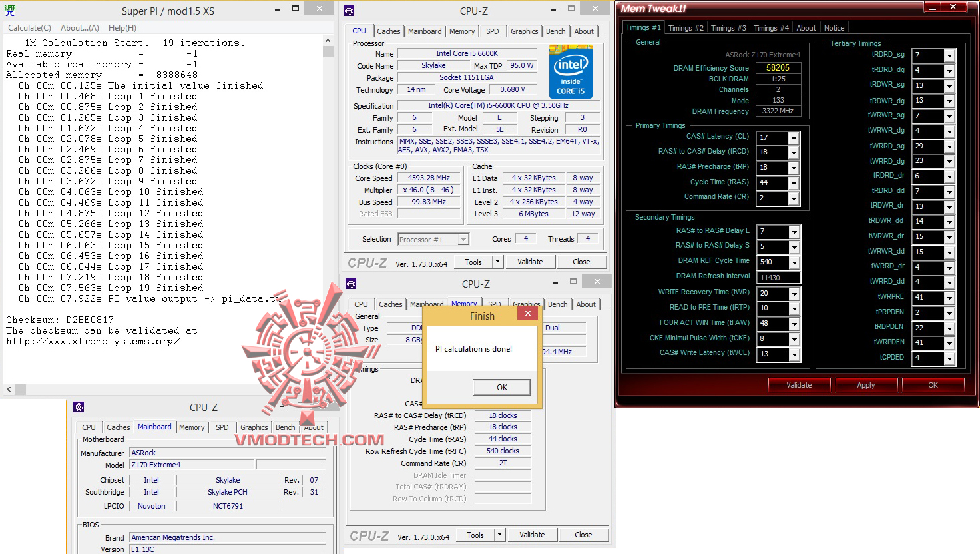The height and width of the screenshot is (554, 980).
Task: Click Validate in top CPU-Z window
Action: click(x=530, y=262)
